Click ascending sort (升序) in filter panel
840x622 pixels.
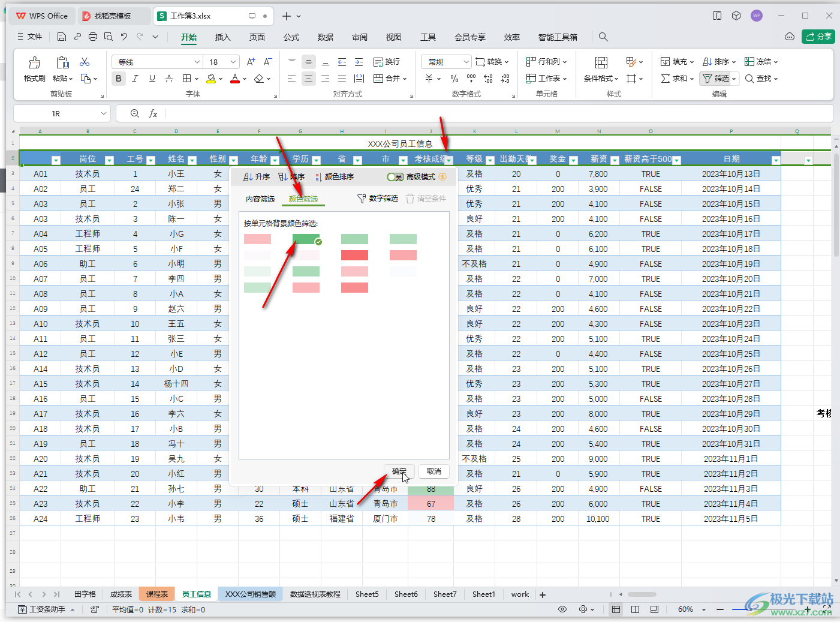(257, 177)
